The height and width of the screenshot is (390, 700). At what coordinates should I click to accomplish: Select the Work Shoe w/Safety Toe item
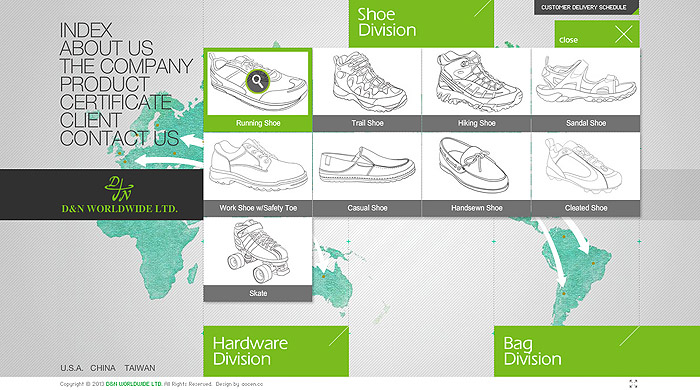tap(258, 174)
